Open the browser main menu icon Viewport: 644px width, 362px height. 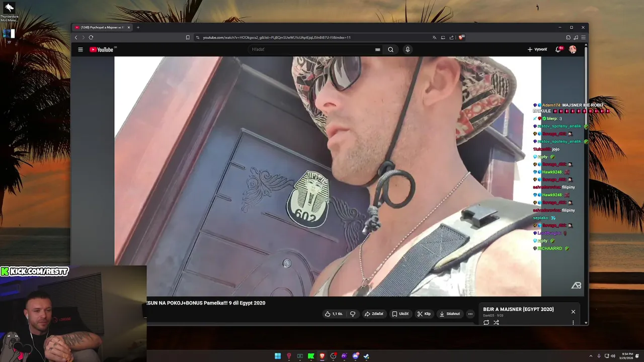(583, 37)
